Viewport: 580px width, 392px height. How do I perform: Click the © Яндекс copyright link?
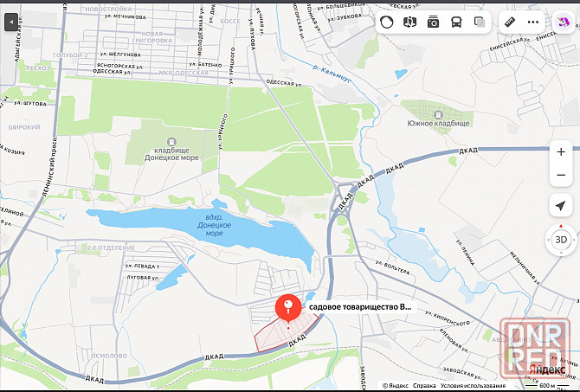[396, 386]
